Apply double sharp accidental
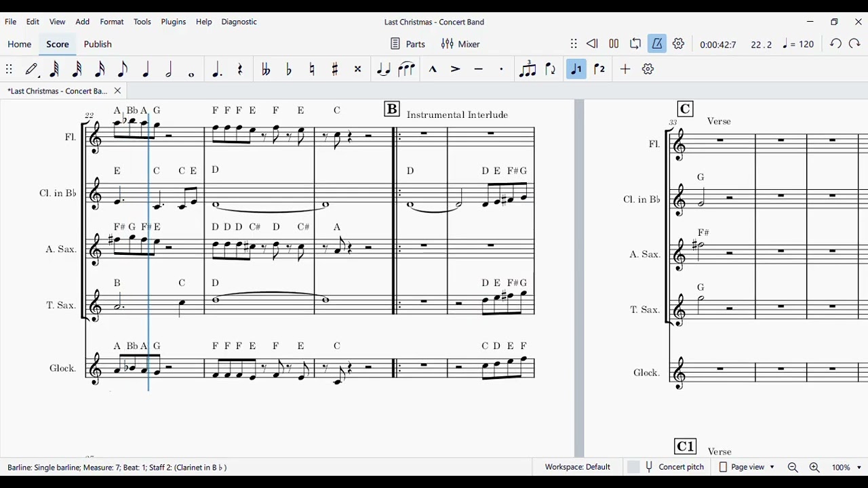Image resolution: width=868 pixels, height=488 pixels. (358, 69)
